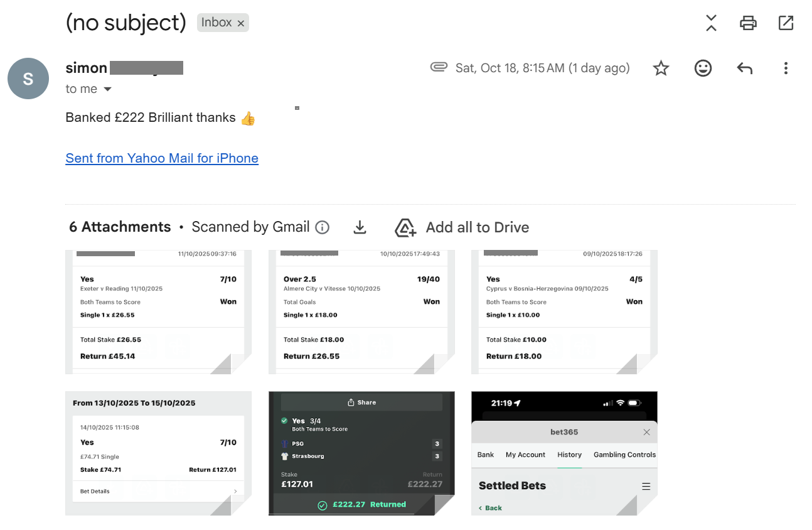The image size is (812, 530).
Task: Collapse all messages with arrows icon
Action: 711,23
